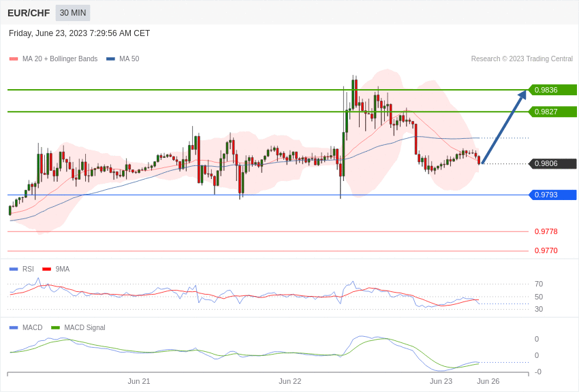Click the MACD Signal green legend swatch
The image size is (579, 392).
(x=55, y=328)
